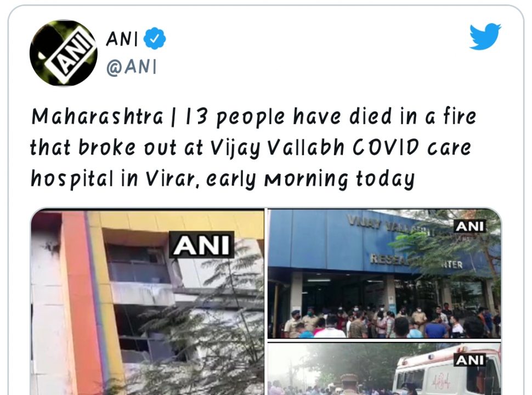The image size is (532, 395).
Task: Open the burnt building photo
Action: click(x=147, y=302)
